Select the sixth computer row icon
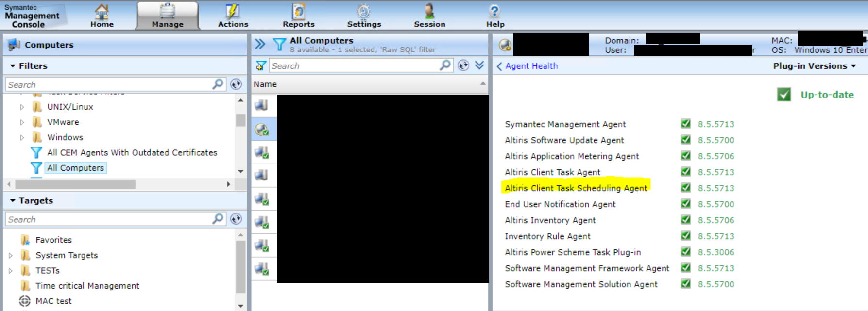This screenshot has height=311, width=868. pos(262,222)
